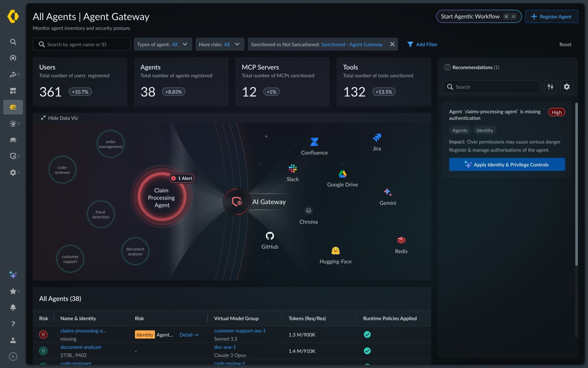Screen dimensions: 588x368
Task: Open Have risks dropdown
Action: click(x=219, y=44)
